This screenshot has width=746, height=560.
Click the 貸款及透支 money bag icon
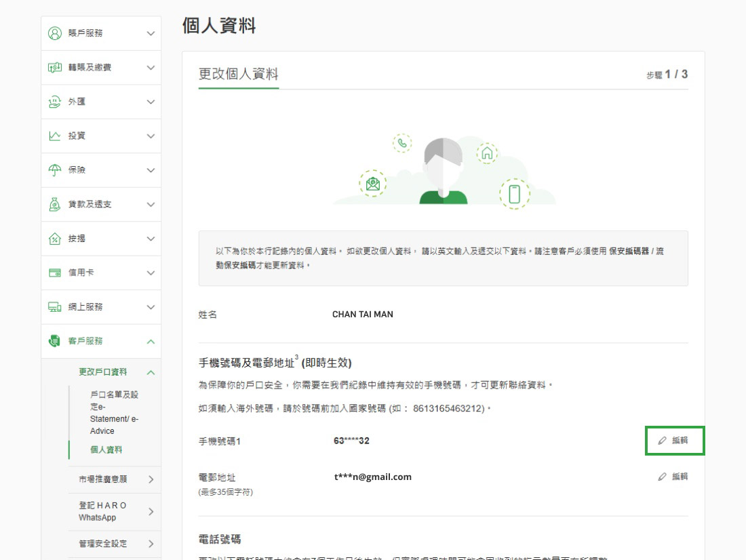[55, 204]
